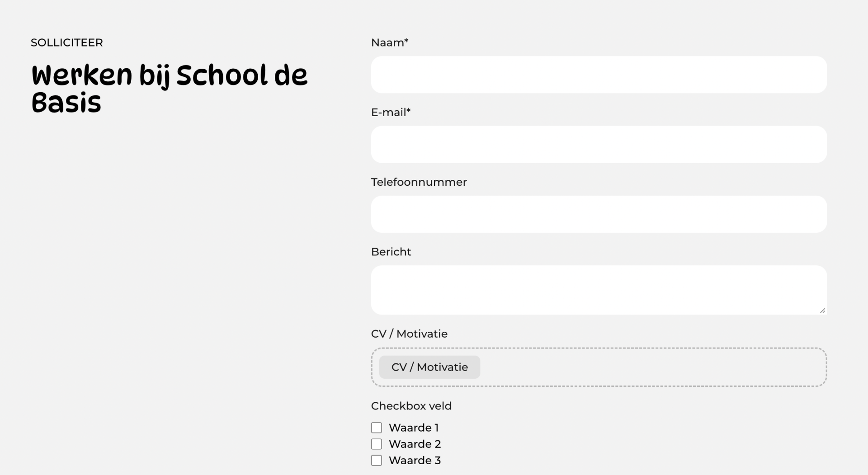868x475 pixels.
Task: Check the Waarde 1 checkbox
Action: point(377,428)
